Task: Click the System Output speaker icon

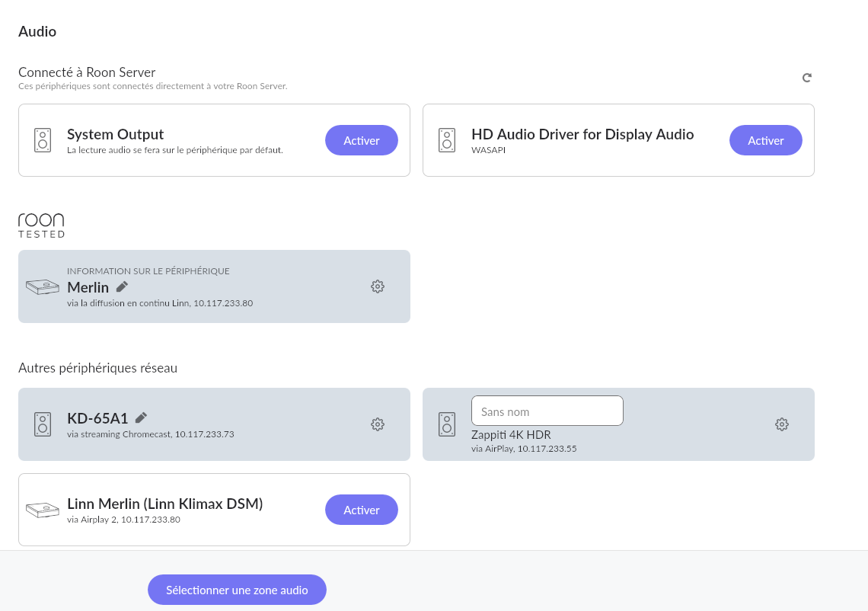Action: pyautogui.click(x=43, y=140)
